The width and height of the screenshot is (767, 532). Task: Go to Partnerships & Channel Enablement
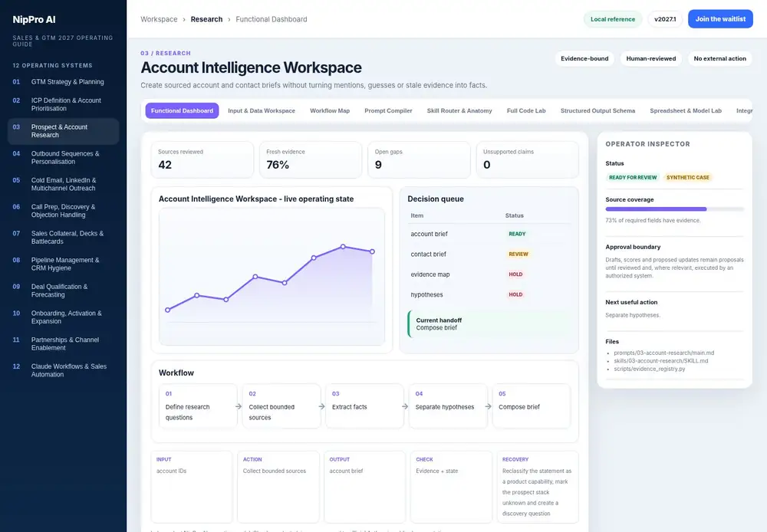click(63, 343)
